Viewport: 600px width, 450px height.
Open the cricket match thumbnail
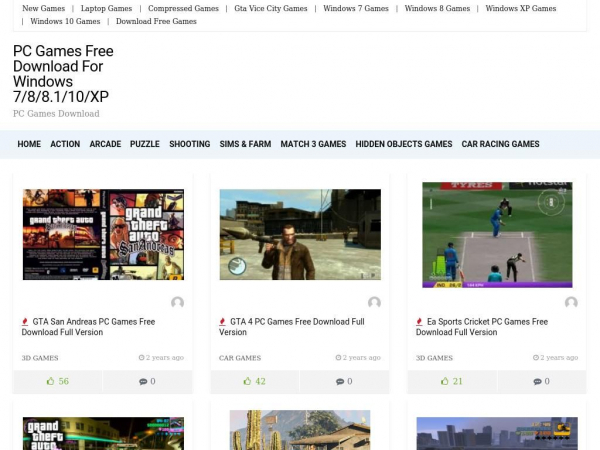(497, 235)
